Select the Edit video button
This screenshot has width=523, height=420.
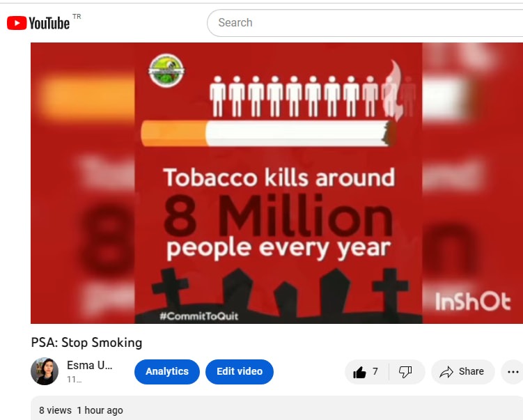240,372
